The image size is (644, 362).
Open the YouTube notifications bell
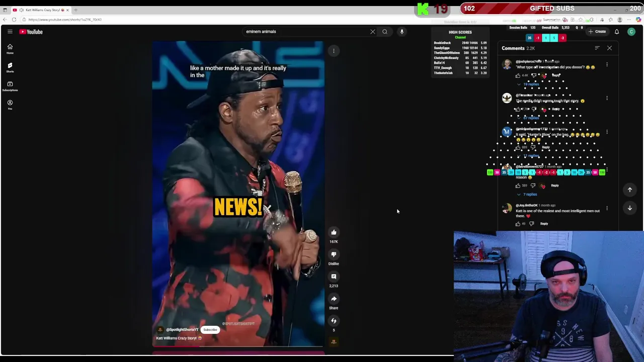click(x=617, y=32)
